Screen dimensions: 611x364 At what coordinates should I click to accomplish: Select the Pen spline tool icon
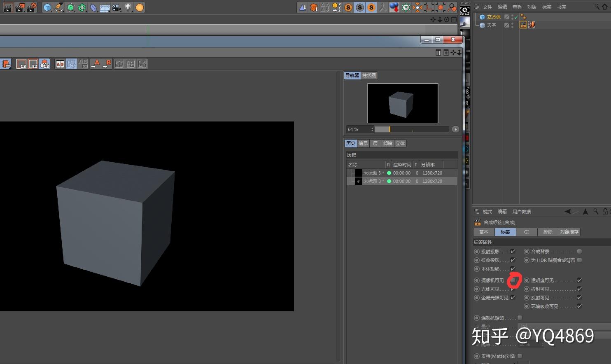(x=59, y=7)
